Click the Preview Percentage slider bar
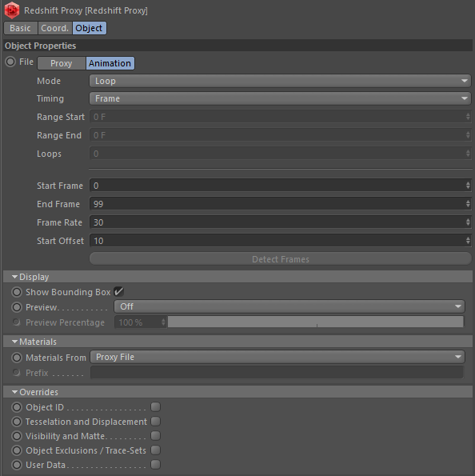Screen dimensions: 475x476 (316, 322)
